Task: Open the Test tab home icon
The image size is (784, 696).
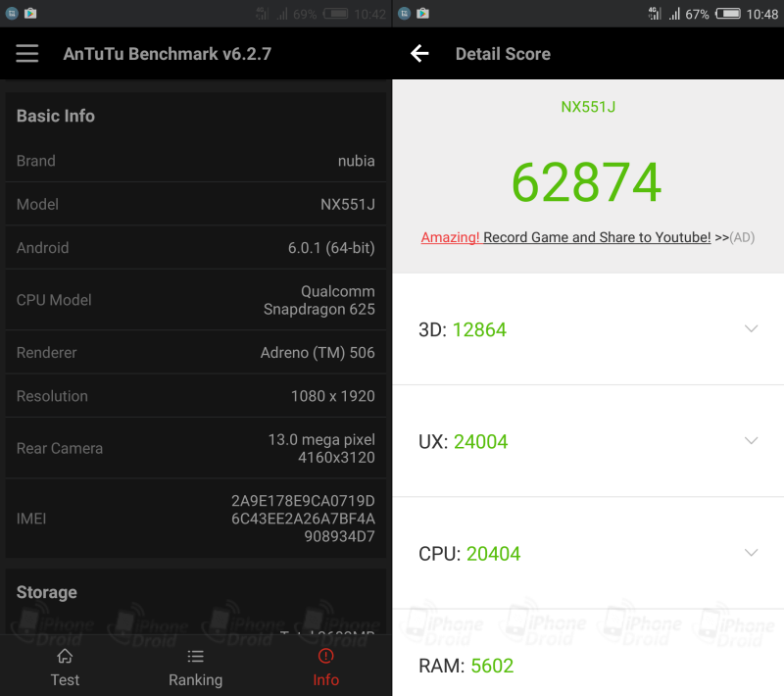Action: [x=65, y=656]
